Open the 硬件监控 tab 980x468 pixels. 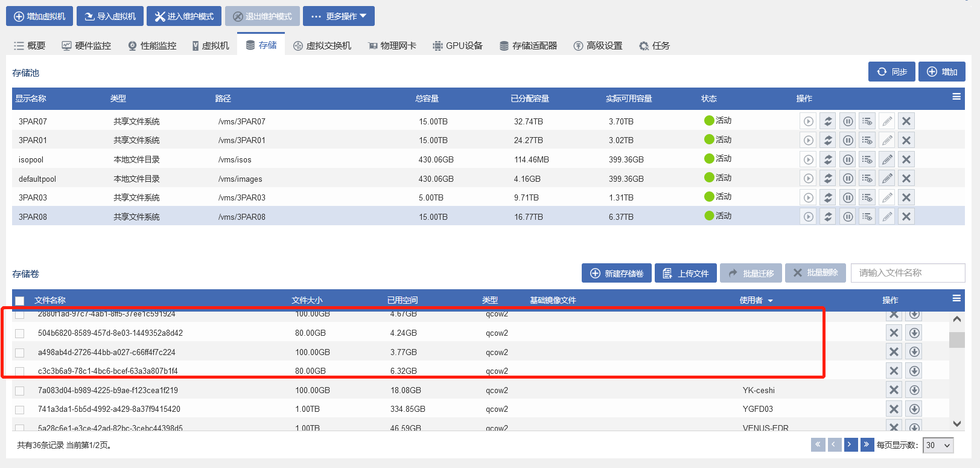coord(86,45)
